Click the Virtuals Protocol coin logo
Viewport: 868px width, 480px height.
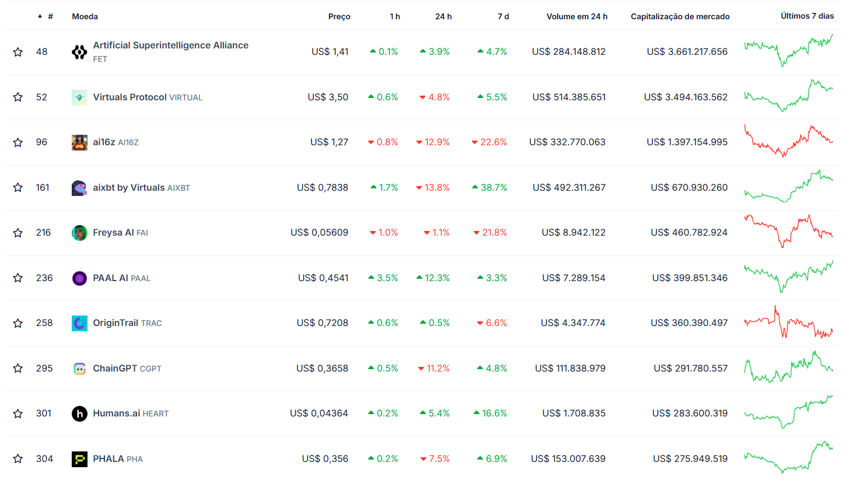point(79,97)
